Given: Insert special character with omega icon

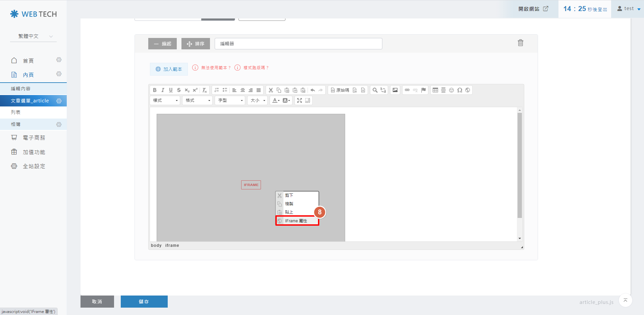Looking at the screenshot, I should [x=460, y=90].
